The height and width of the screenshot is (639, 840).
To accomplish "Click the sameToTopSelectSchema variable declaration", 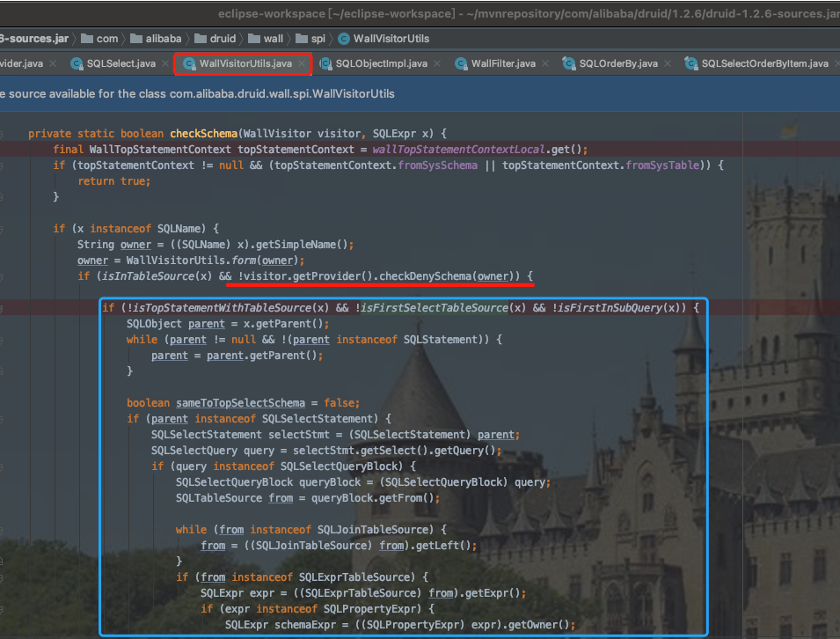I will 240,403.
